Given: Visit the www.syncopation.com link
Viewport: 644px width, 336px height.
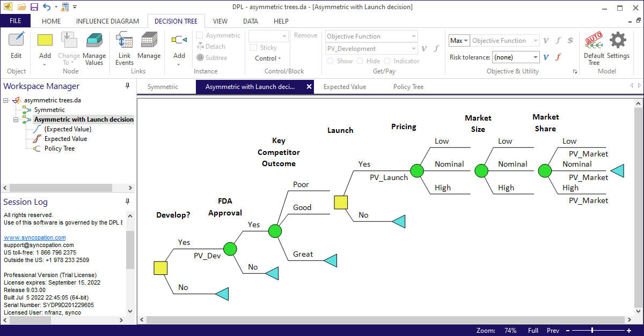Looking at the screenshot, I should tap(34, 237).
